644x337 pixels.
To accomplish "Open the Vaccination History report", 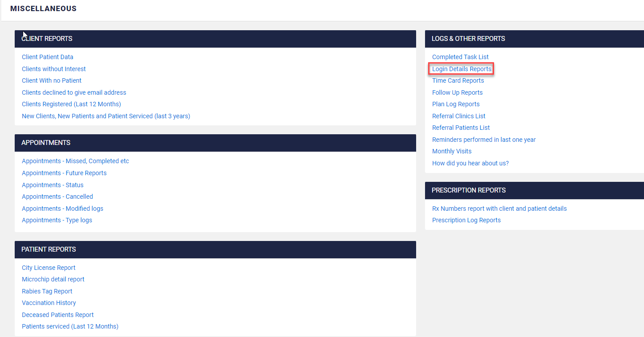I will pyautogui.click(x=49, y=303).
